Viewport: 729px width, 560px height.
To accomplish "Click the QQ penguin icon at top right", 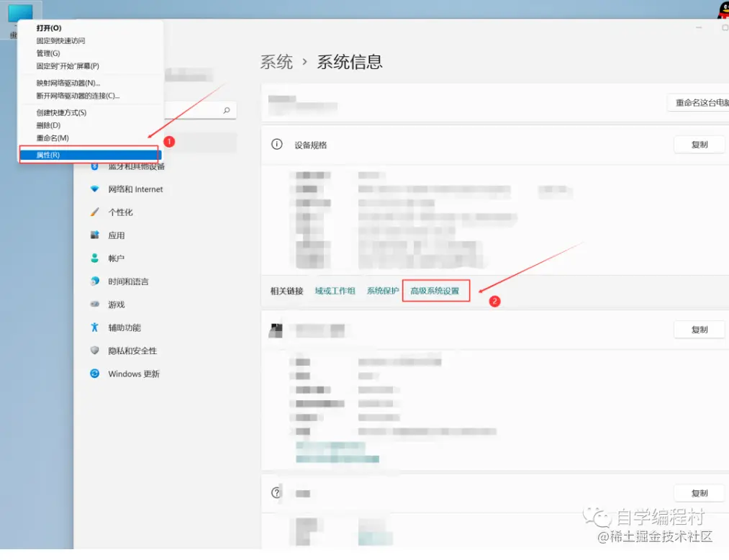I will [723, 10].
